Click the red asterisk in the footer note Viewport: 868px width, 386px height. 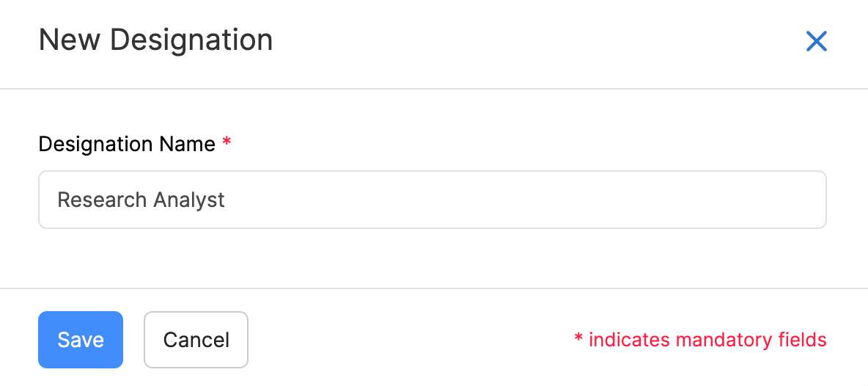pyautogui.click(x=578, y=339)
